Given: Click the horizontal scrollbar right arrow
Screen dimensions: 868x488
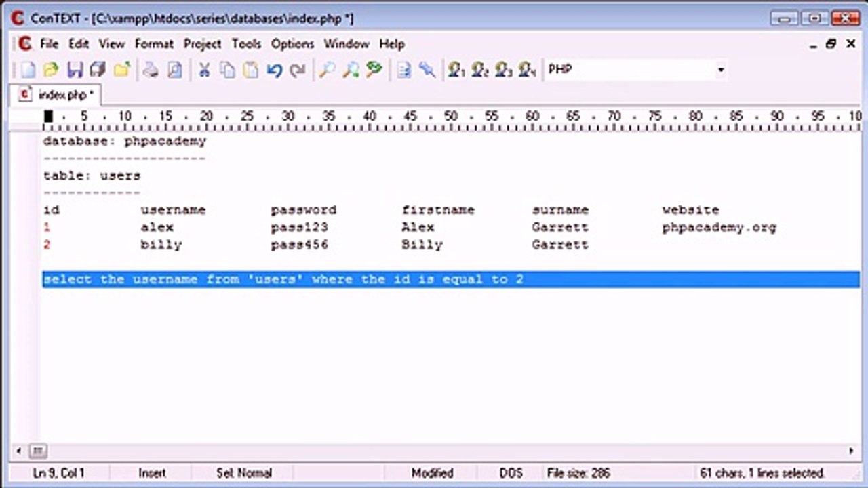Looking at the screenshot, I should [852, 451].
